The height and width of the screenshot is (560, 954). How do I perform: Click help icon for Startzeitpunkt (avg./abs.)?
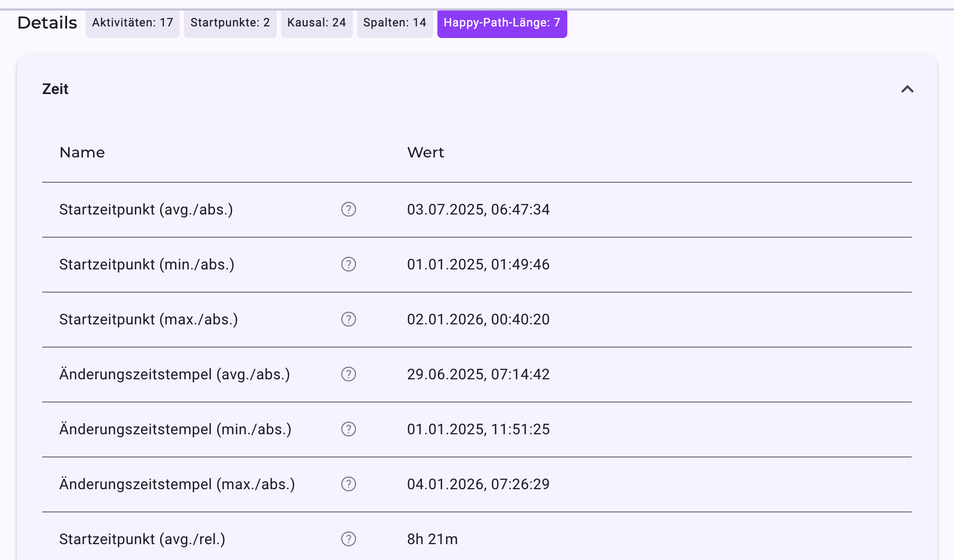tap(349, 210)
